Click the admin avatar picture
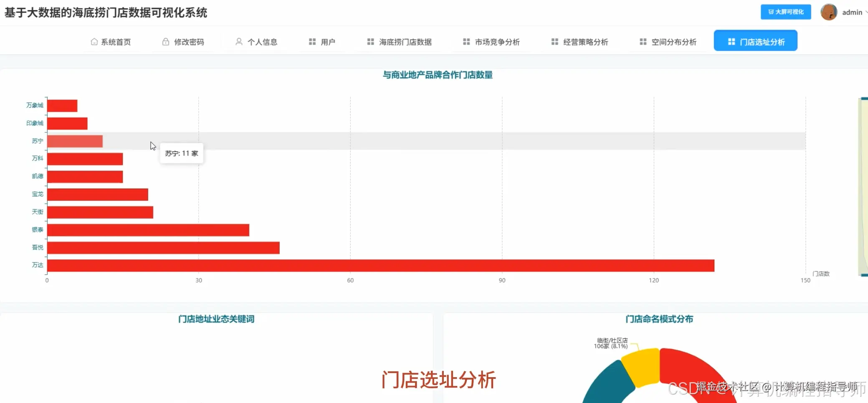 [829, 12]
